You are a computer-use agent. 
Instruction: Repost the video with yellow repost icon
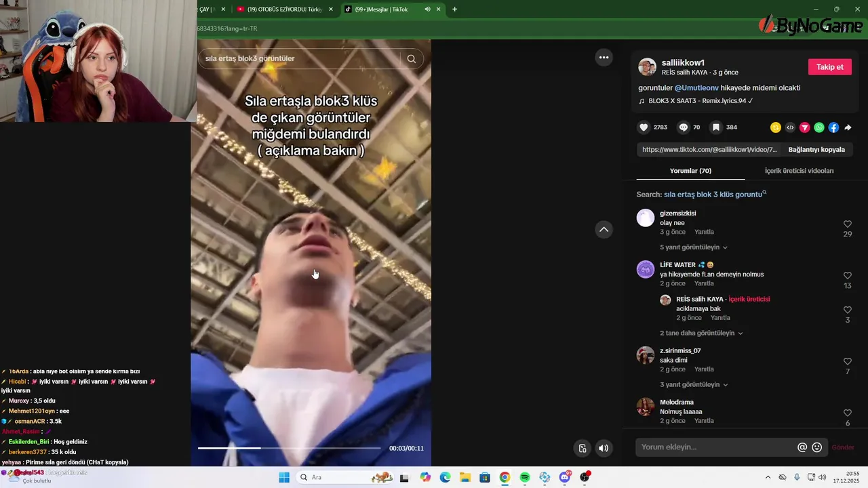click(x=776, y=127)
